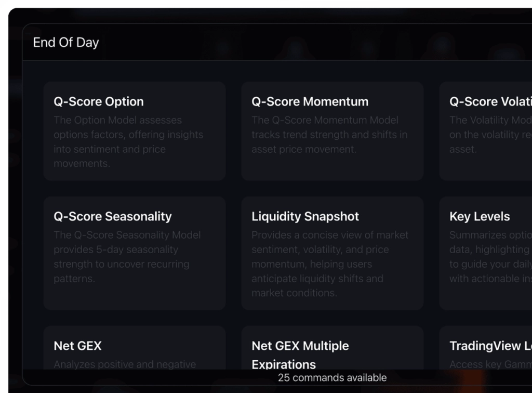Image resolution: width=532 pixels, height=393 pixels.
Task: Click the 'Q-Score Seasonality' title text
Action: point(113,217)
